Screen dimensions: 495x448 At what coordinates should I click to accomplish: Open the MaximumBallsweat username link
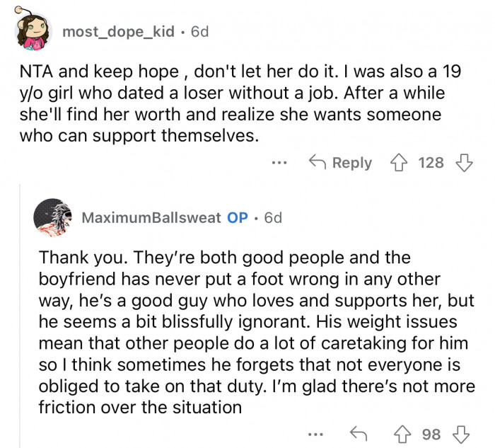pyautogui.click(x=151, y=218)
